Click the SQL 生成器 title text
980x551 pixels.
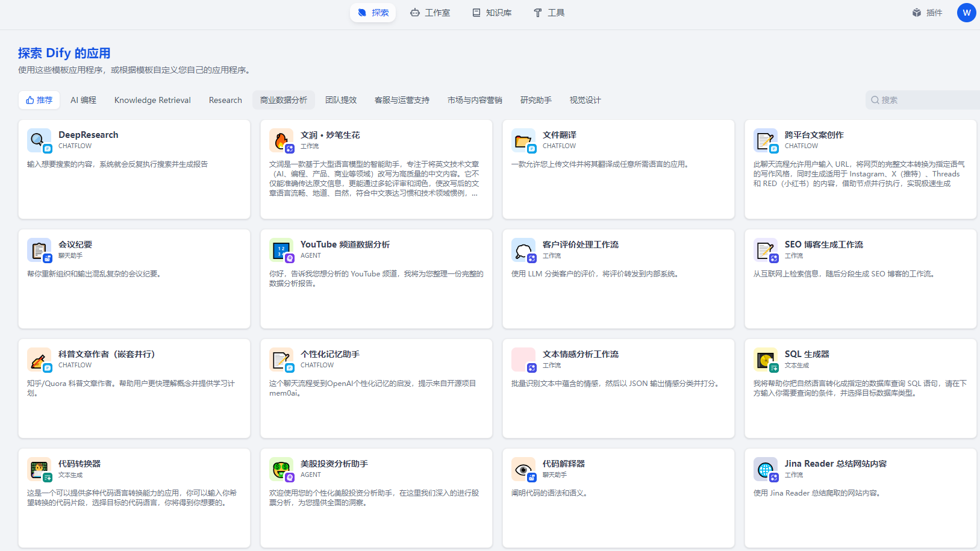coord(807,354)
